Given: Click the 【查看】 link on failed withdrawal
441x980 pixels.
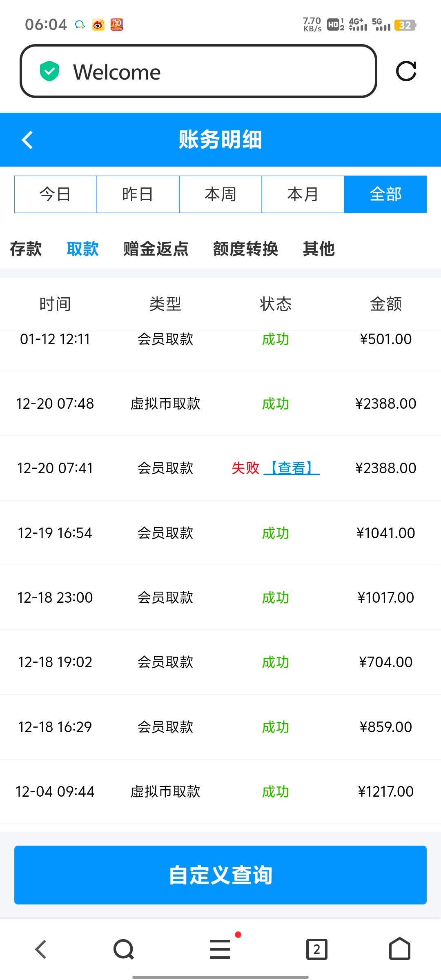Looking at the screenshot, I should (292, 468).
